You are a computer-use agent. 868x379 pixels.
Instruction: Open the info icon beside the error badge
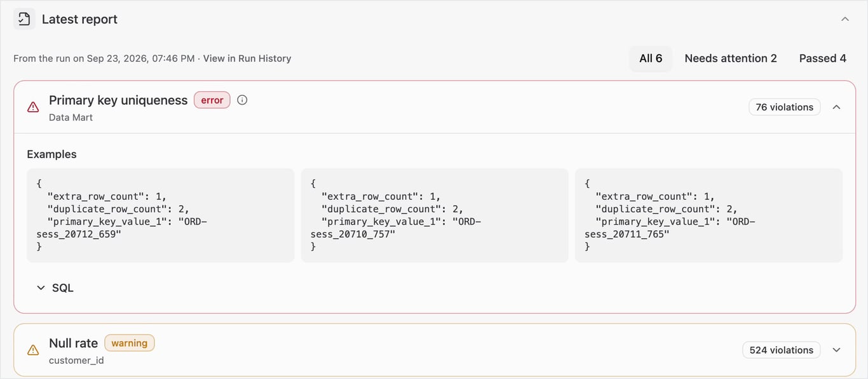tap(242, 100)
